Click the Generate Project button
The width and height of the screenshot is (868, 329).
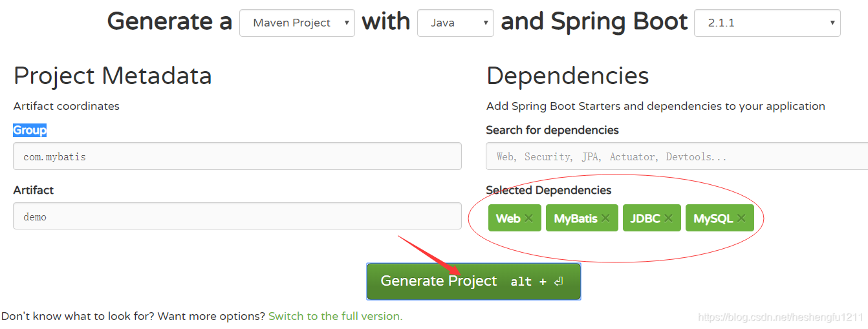pyautogui.click(x=473, y=281)
